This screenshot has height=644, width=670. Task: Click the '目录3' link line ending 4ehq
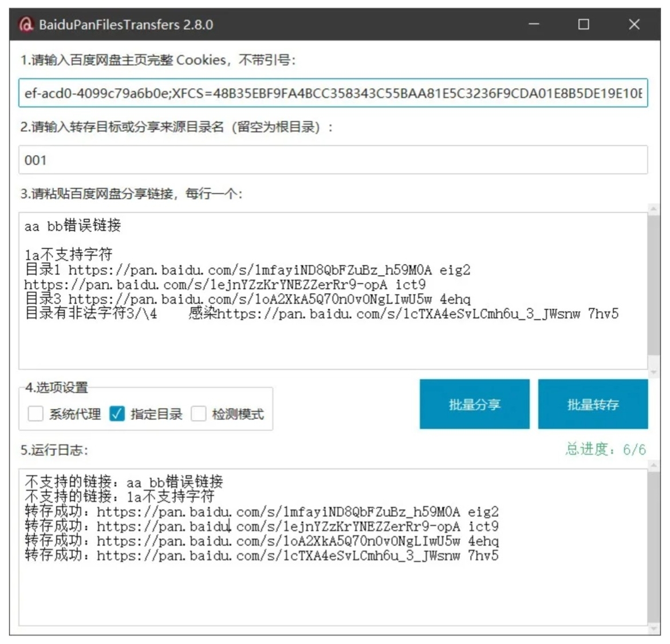[x=247, y=299]
